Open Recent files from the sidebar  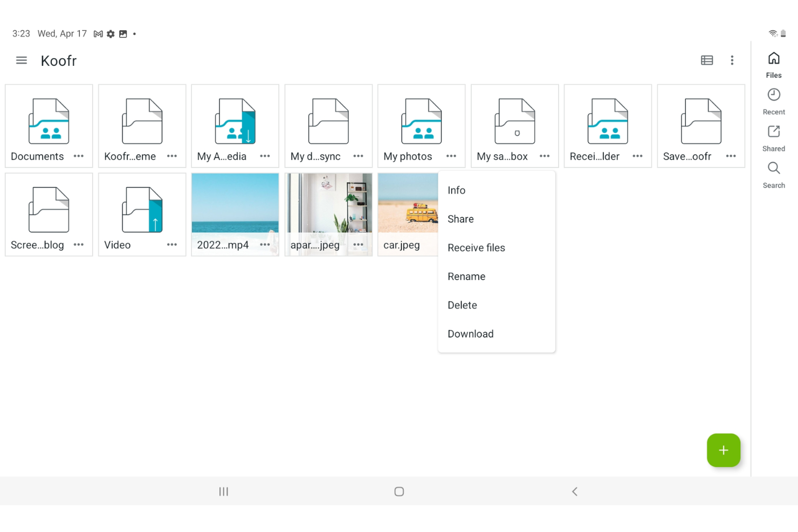click(773, 100)
